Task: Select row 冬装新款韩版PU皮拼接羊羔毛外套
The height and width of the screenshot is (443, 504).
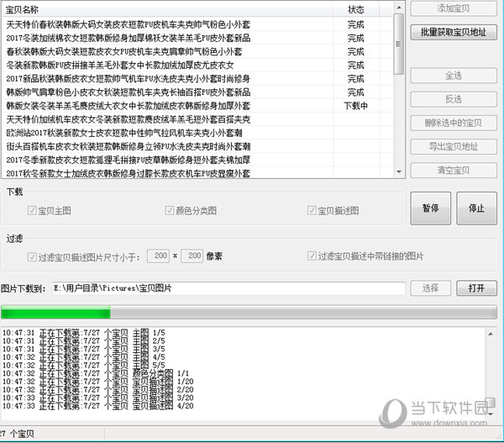Action: (x=197, y=65)
